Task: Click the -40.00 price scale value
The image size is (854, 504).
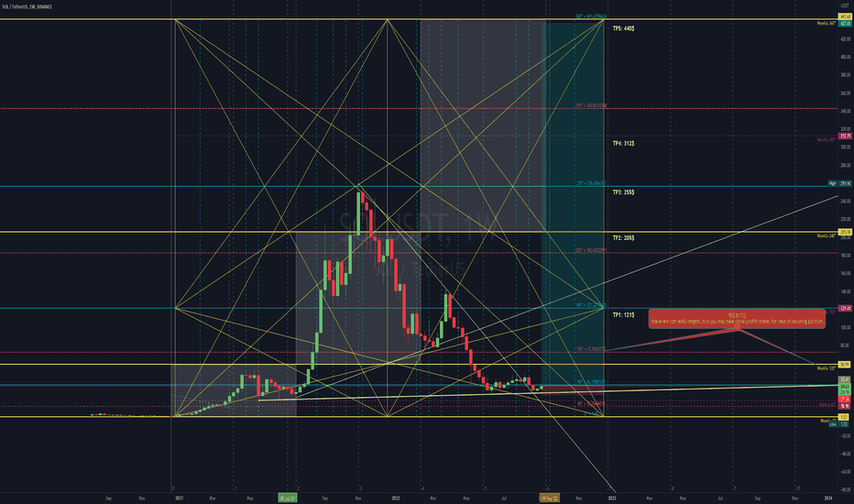Action: [x=845, y=454]
